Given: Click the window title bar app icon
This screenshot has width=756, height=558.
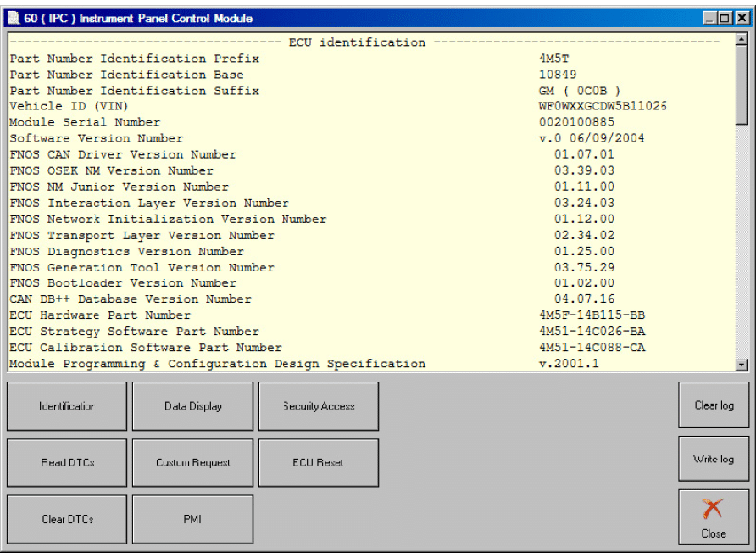Looking at the screenshot, I should tap(13, 18).
